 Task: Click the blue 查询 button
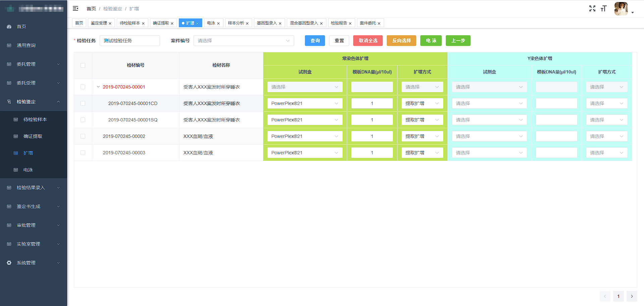tap(315, 41)
